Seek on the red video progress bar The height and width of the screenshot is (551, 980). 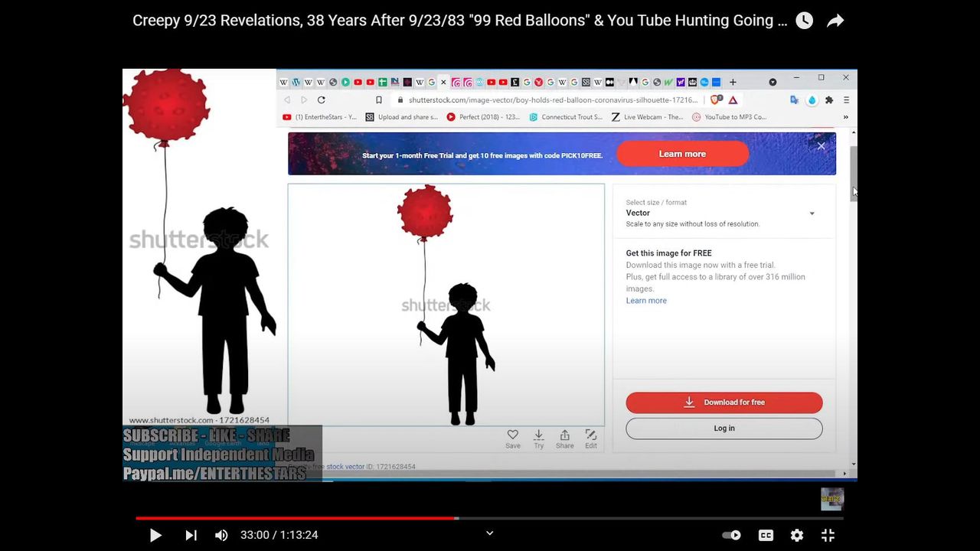click(306, 518)
